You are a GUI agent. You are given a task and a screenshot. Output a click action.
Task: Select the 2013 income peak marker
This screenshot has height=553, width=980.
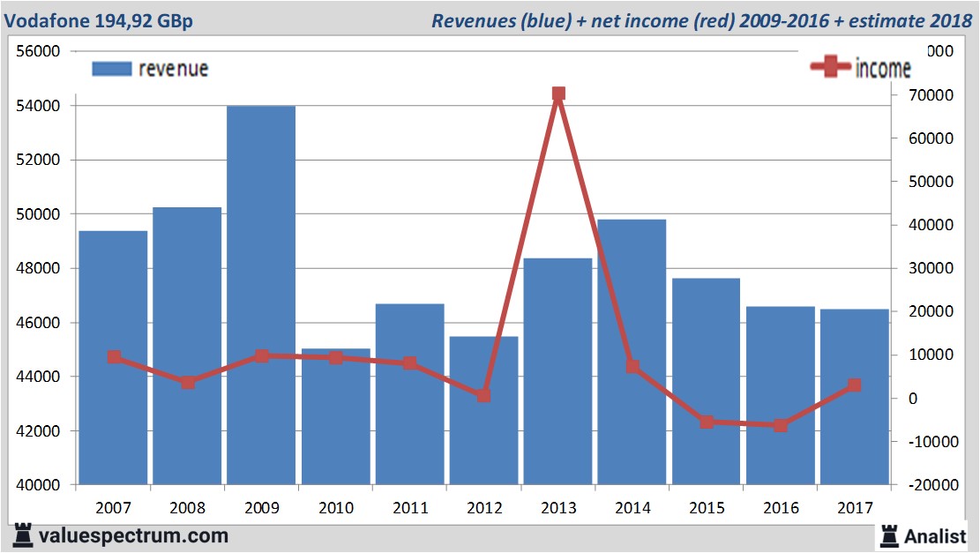[558, 93]
